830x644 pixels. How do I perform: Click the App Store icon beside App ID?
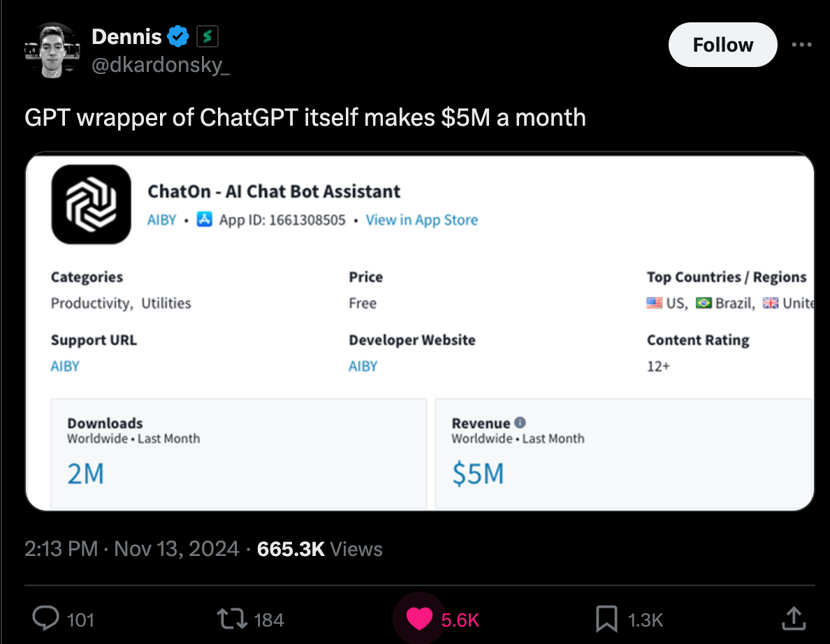[205, 220]
